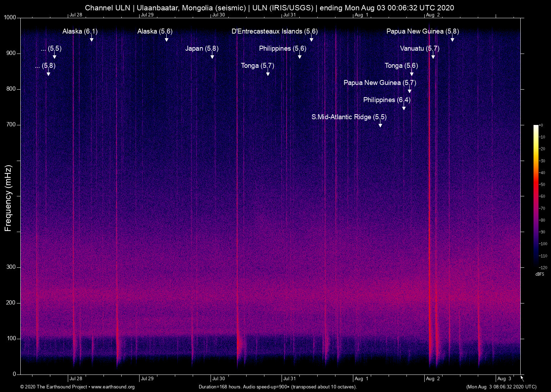551x392 pixels.
Task: Select the "Alaska (6.1)" earthquake label
Action: pyautogui.click(x=80, y=31)
